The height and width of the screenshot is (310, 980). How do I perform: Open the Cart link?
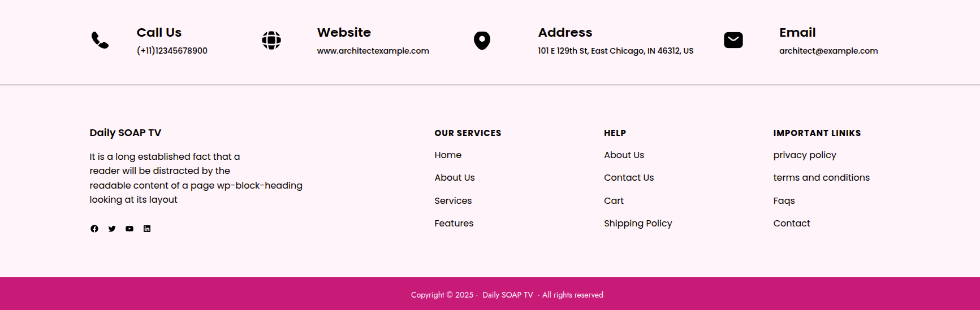click(614, 201)
